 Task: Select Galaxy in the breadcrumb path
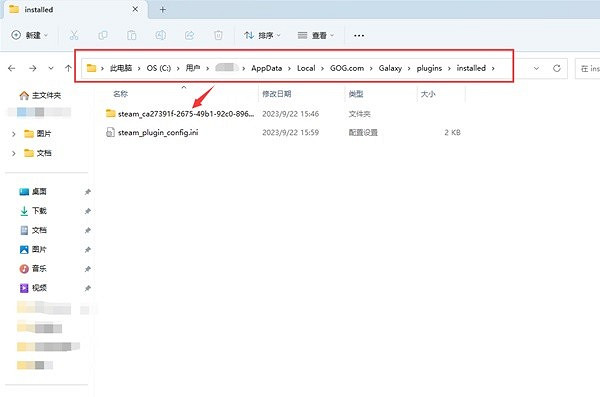pos(390,68)
